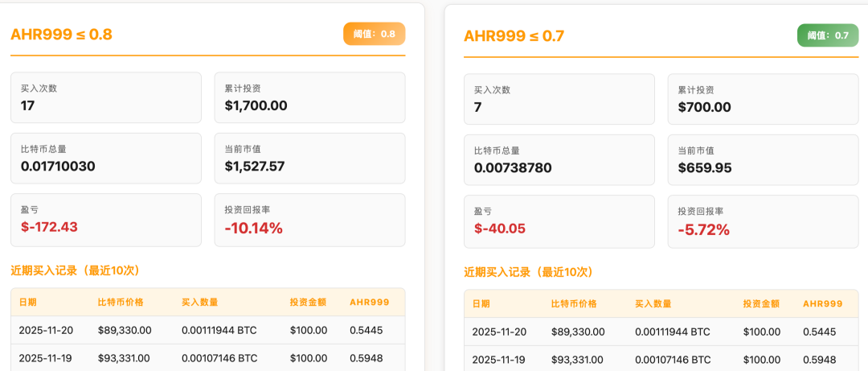Click the 当前市值 value $1,527.57

click(x=255, y=166)
